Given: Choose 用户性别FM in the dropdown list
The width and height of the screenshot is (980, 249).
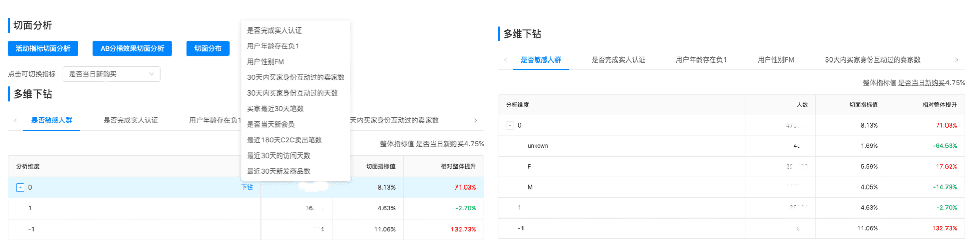Looking at the screenshot, I should [266, 62].
